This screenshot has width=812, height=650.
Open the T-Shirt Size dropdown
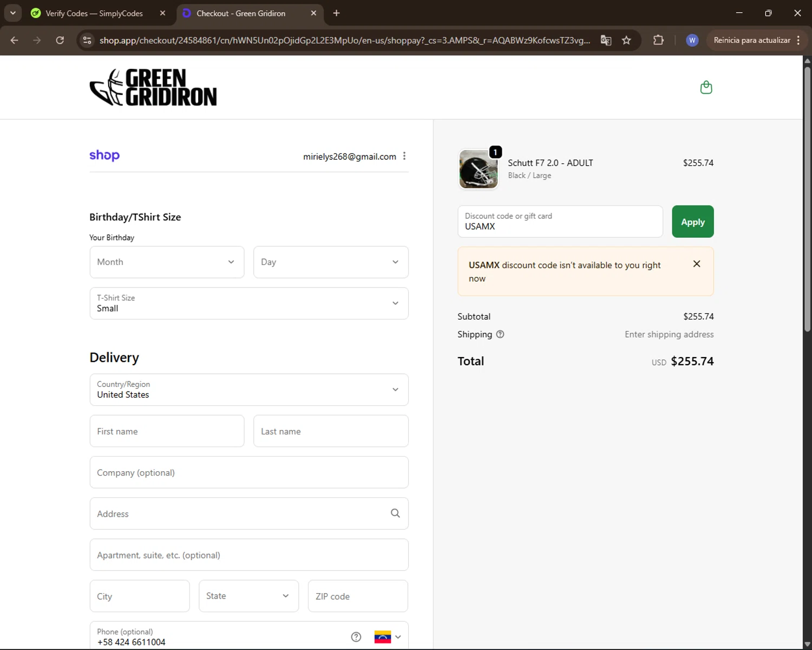[x=249, y=303]
